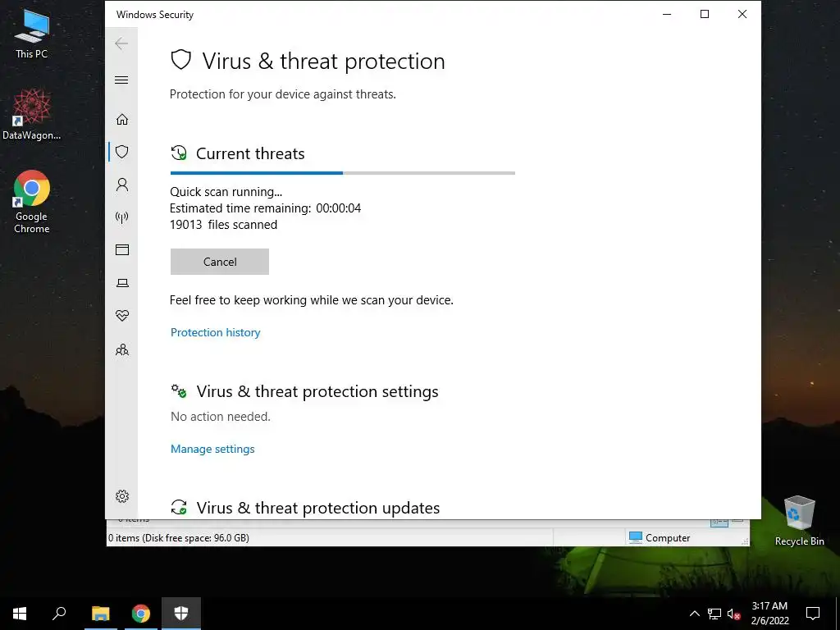Image resolution: width=840 pixels, height=630 pixels.
Task: Open the hamburger navigation menu
Action: click(x=121, y=80)
